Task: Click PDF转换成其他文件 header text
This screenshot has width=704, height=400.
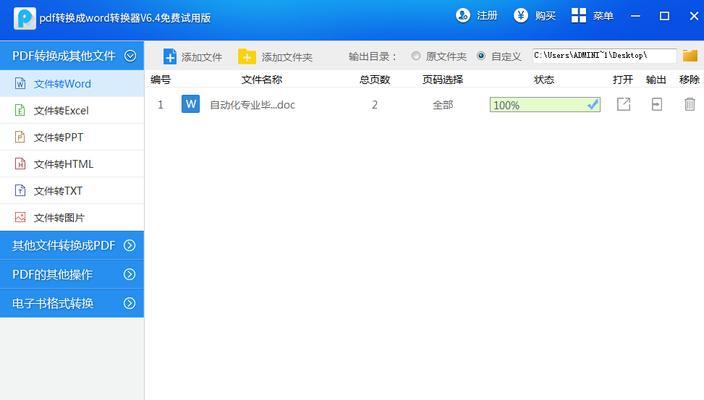Action: [64, 56]
